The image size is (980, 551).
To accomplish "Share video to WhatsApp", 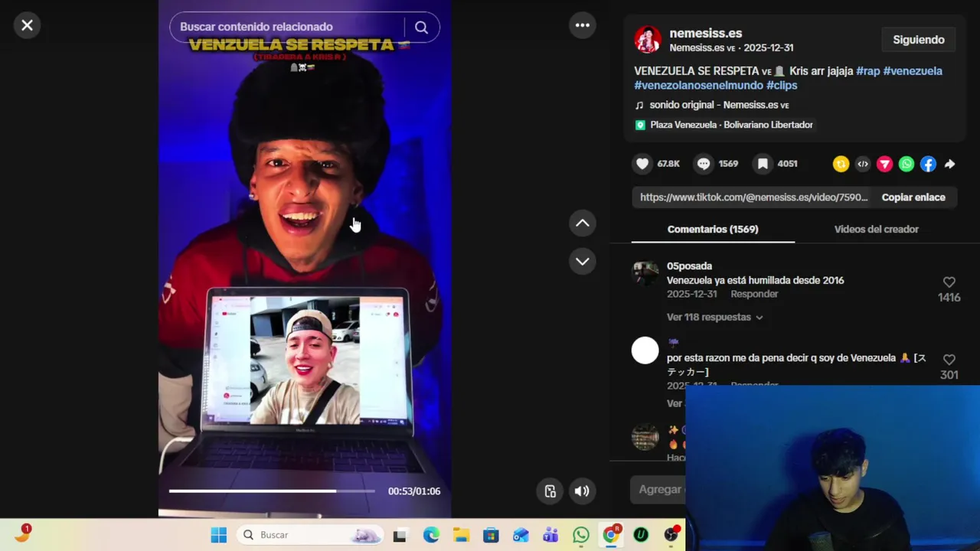I will 906,164.
